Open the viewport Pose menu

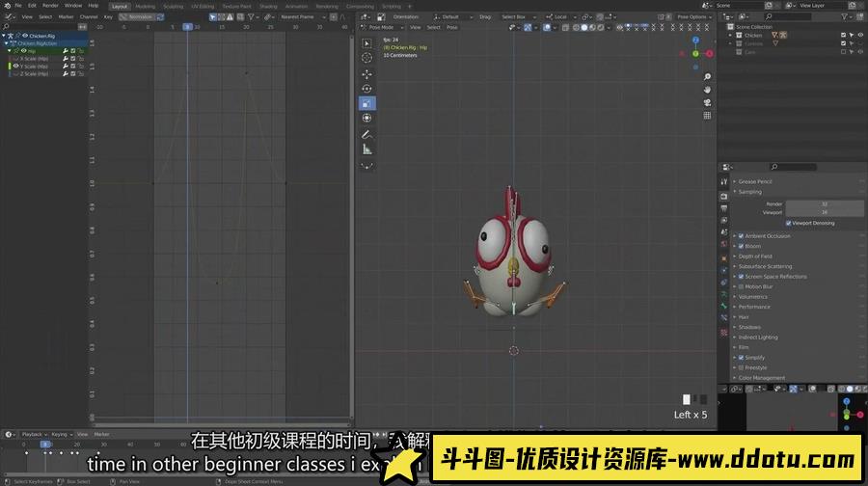tap(451, 27)
